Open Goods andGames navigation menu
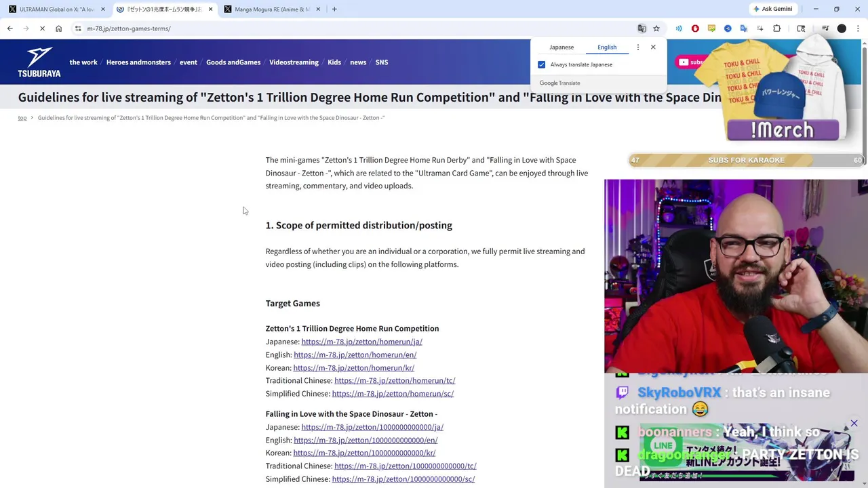The image size is (868, 488). pyautogui.click(x=233, y=62)
